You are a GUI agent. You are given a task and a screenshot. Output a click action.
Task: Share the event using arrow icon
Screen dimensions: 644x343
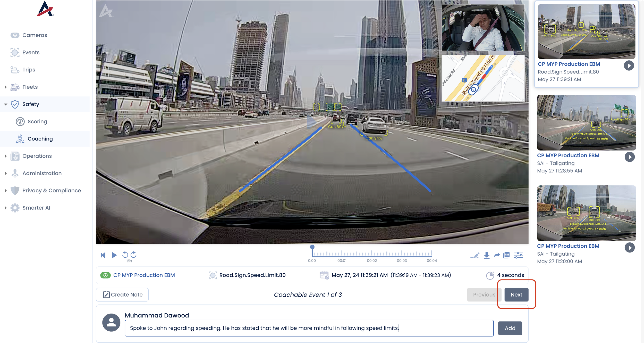[x=497, y=255]
